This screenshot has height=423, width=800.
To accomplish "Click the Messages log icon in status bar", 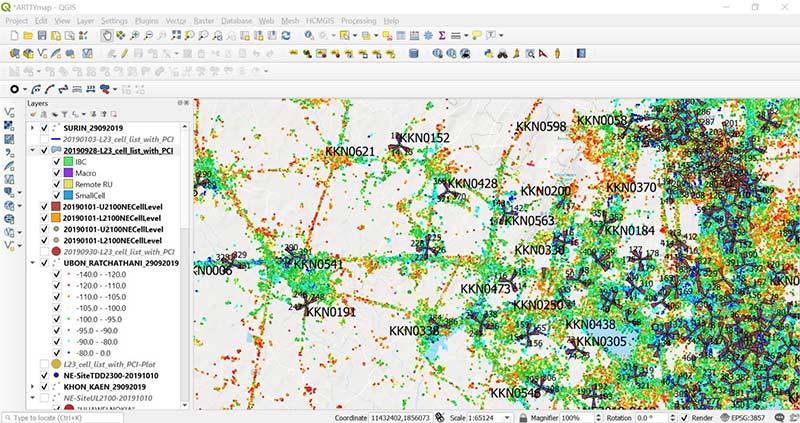I will pos(779,418).
